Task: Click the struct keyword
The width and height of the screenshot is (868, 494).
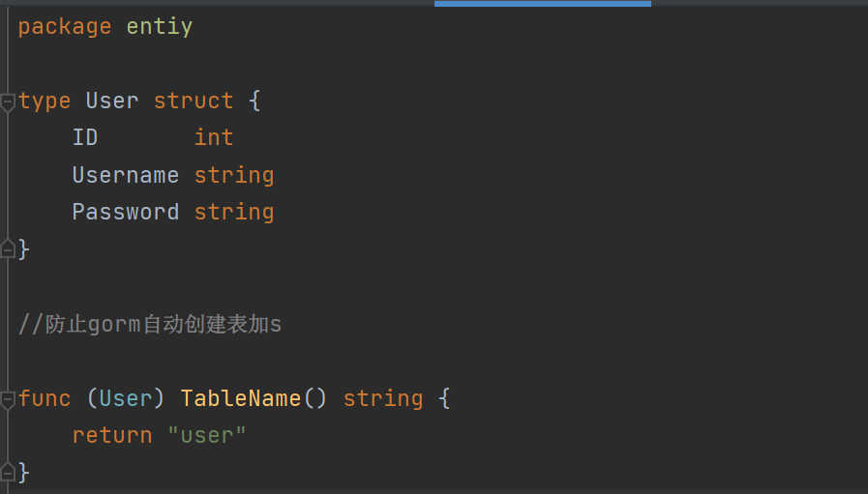Action: point(194,101)
